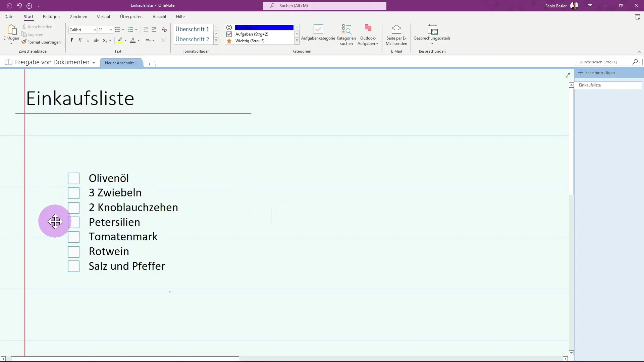Toggle underline formatting (U)
644x362 pixels.
coord(88,40)
